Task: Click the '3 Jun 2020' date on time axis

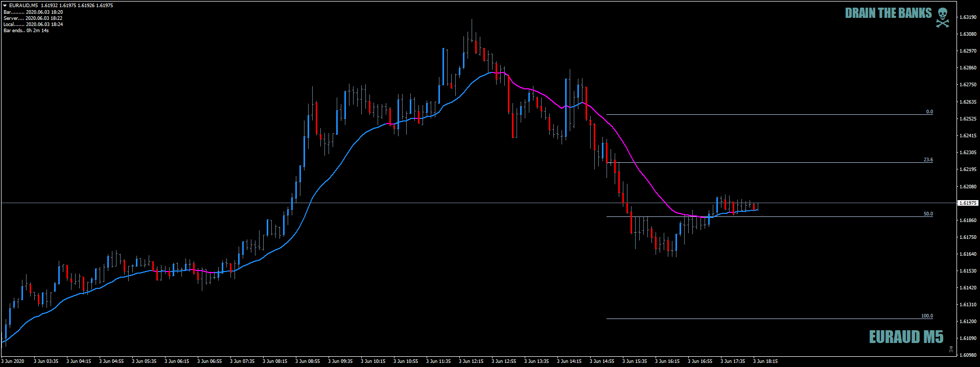Action: pos(13,361)
